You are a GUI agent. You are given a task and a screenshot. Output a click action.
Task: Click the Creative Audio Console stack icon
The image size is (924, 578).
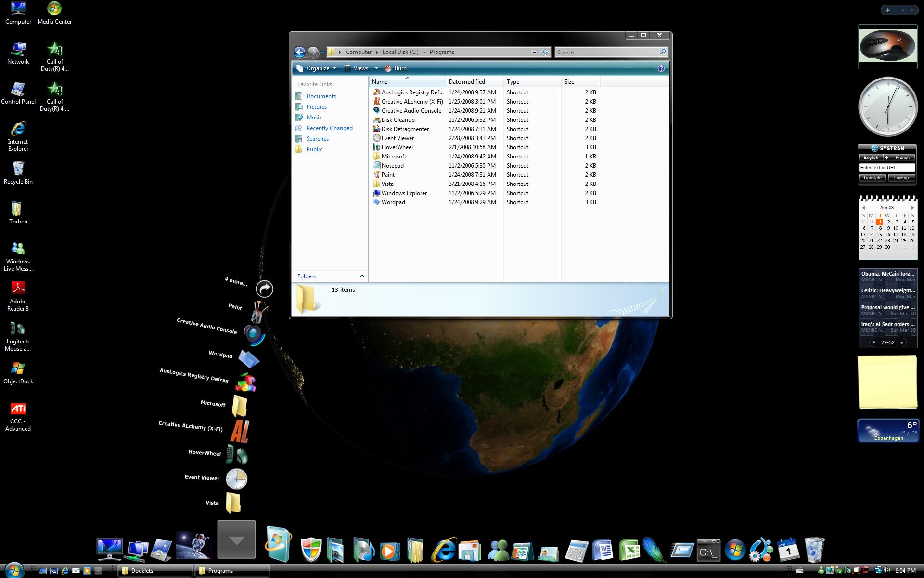[254, 334]
